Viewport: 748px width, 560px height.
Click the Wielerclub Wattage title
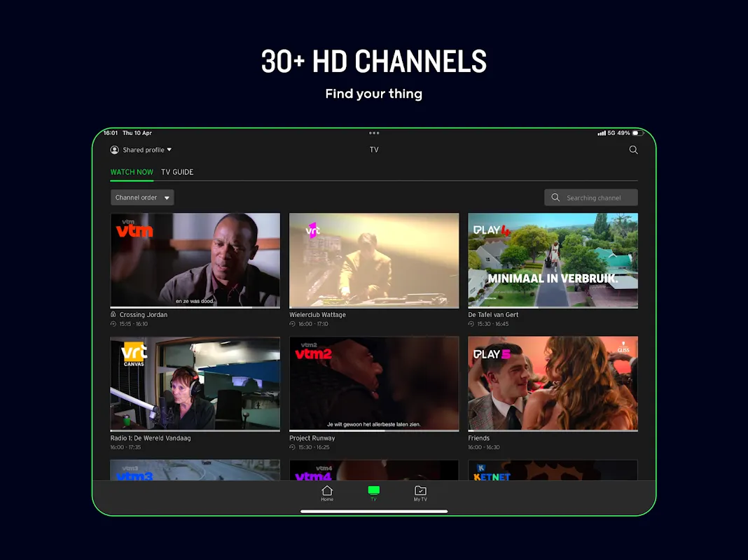(317, 314)
